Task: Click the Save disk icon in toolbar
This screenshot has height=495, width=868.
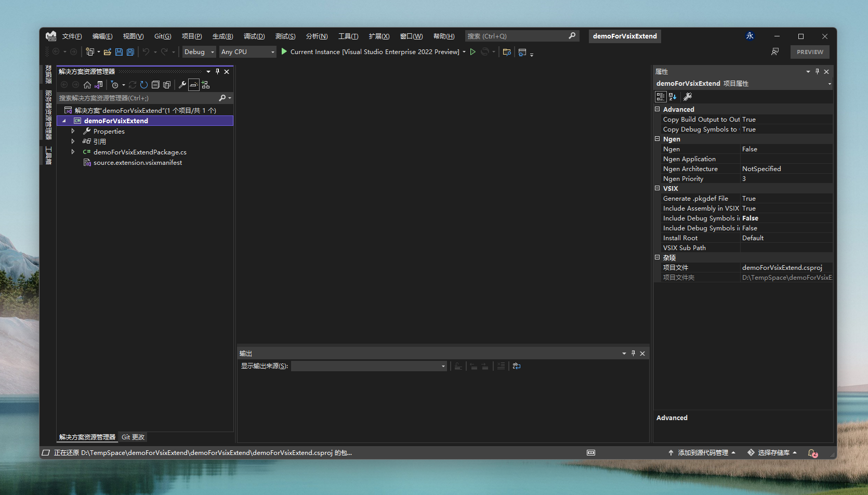Action: [x=119, y=52]
